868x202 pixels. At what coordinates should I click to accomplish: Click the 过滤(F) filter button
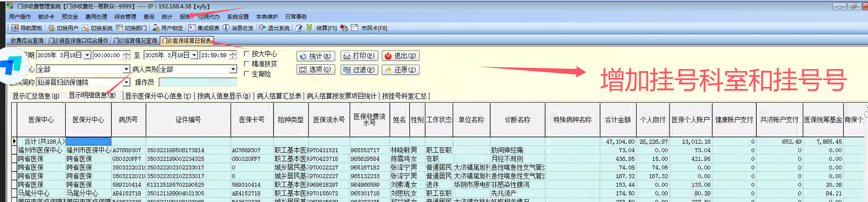pyautogui.click(x=359, y=70)
